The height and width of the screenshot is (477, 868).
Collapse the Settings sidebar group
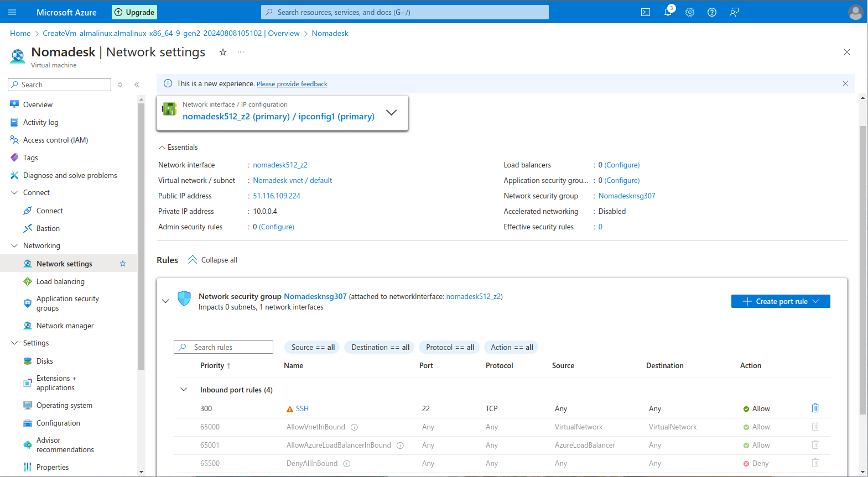[x=14, y=343]
